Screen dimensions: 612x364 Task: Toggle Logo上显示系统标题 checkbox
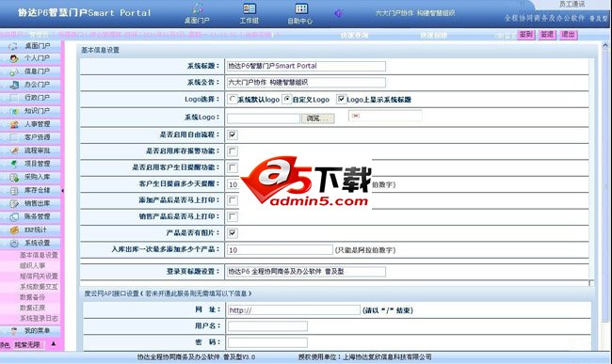click(341, 100)
